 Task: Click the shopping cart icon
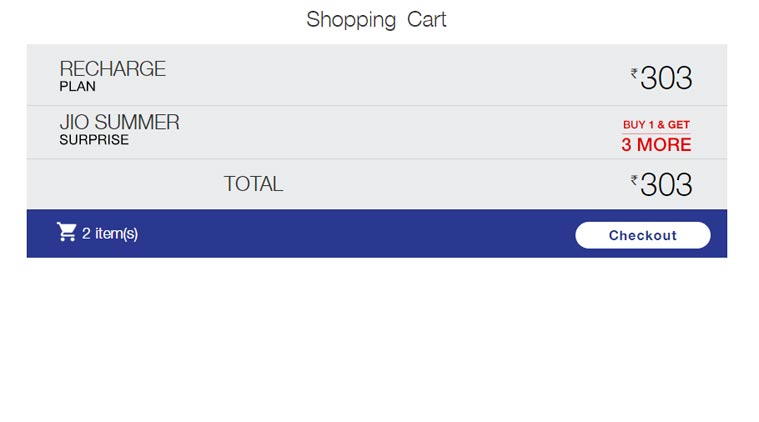click(x=67, y=233)
